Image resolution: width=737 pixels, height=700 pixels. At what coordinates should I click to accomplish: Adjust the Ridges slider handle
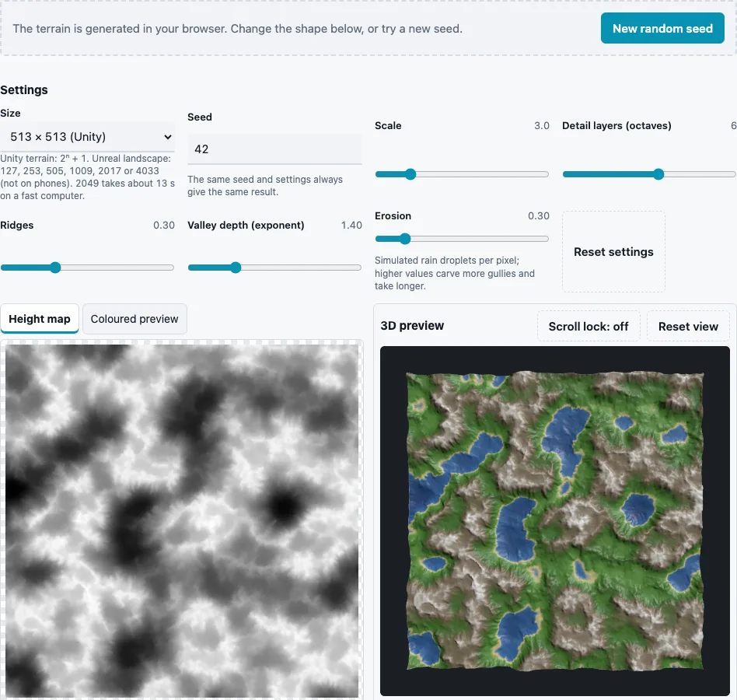55,268
